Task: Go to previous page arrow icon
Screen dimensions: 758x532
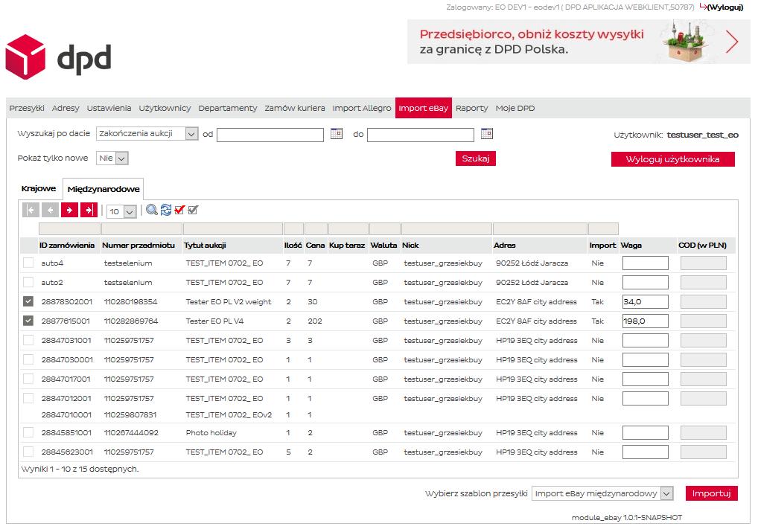Action: click(51, 210)
